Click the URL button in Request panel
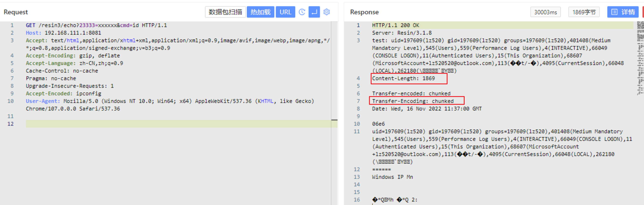644x205 pixels. [x=285, y=12]
